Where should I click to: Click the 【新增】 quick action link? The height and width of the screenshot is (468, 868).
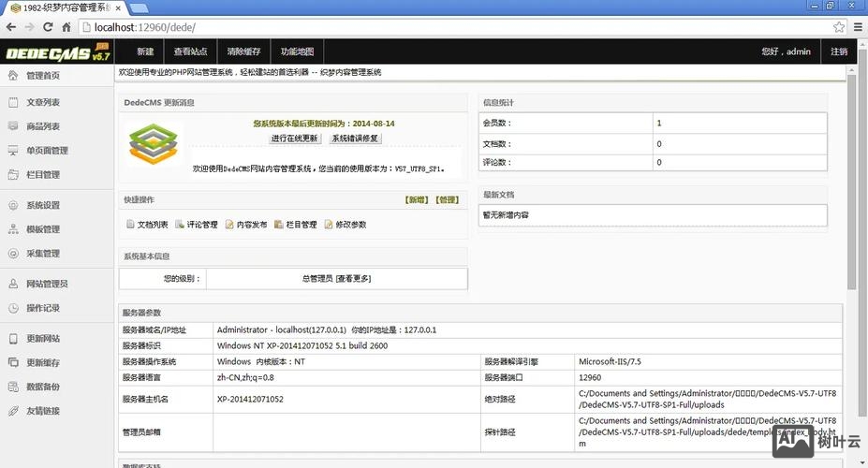[x=417, y=199]
